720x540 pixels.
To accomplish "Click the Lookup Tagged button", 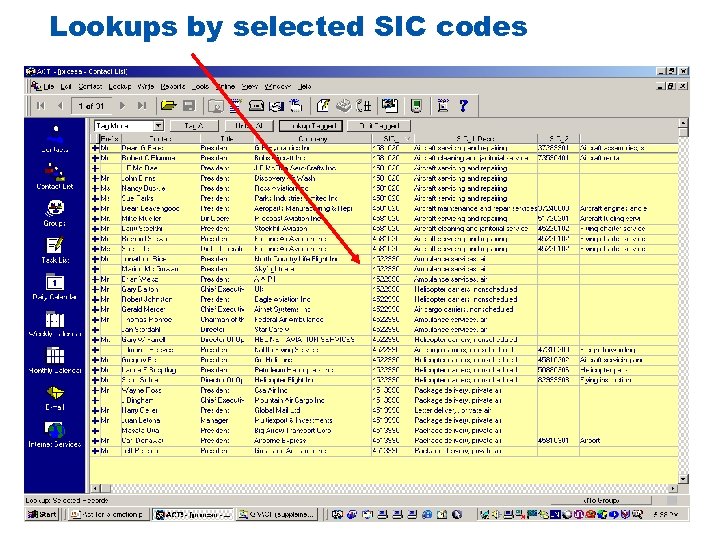I will click(x=312, y=126).
